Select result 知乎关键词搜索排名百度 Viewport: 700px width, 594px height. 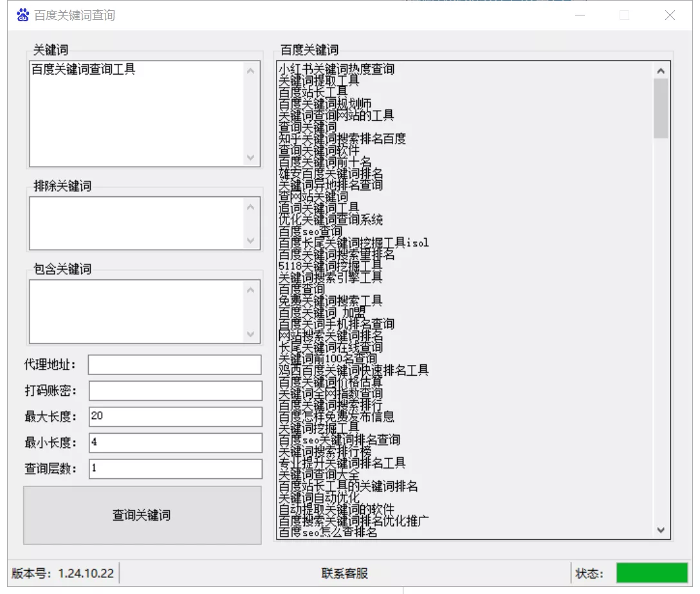click(x=342, y=139)
